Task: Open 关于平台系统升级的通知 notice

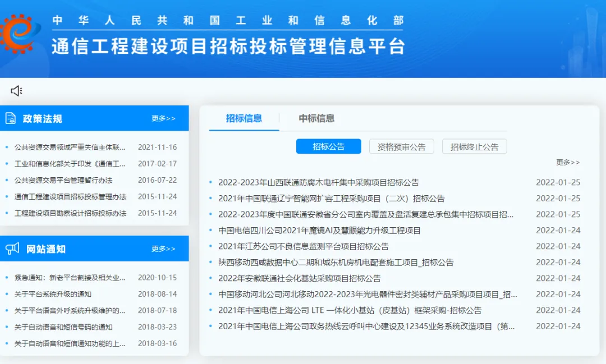Action: pos(53,294)
